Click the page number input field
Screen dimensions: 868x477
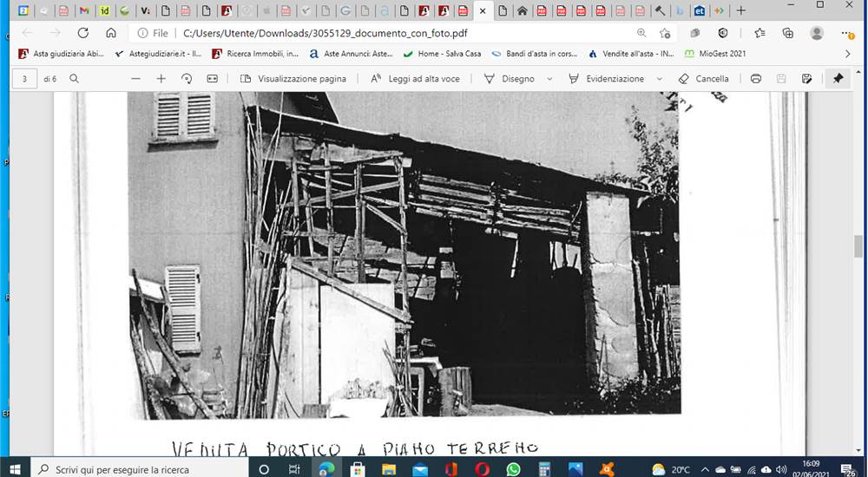(x=24, y=79)
